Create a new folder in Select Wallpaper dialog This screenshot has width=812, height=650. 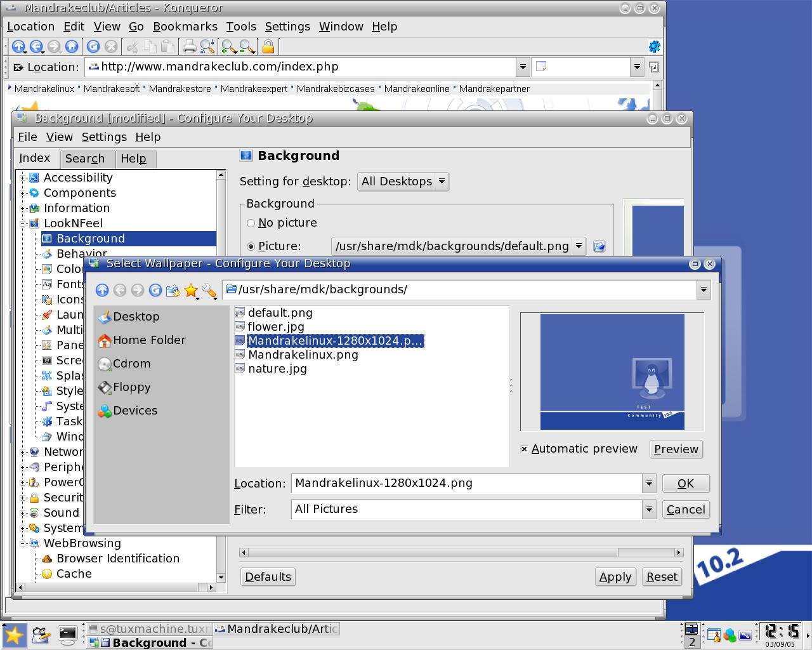173,290
